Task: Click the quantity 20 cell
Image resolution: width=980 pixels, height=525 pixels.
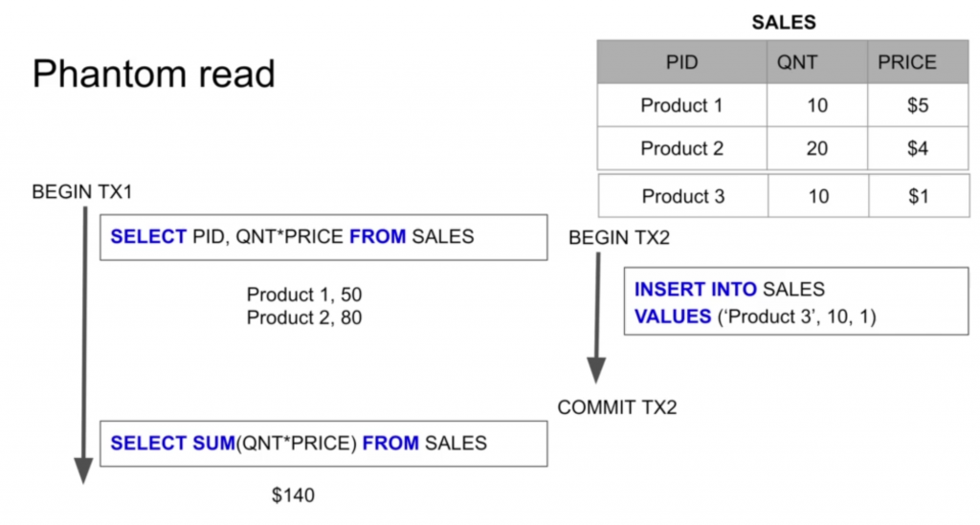Action: click(817, 148)
